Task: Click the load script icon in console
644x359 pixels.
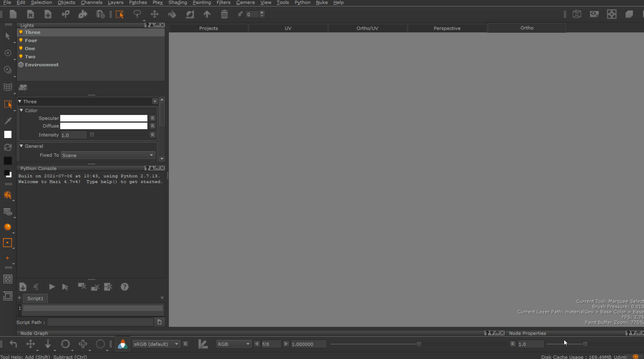Action: (x=23, y=287)
